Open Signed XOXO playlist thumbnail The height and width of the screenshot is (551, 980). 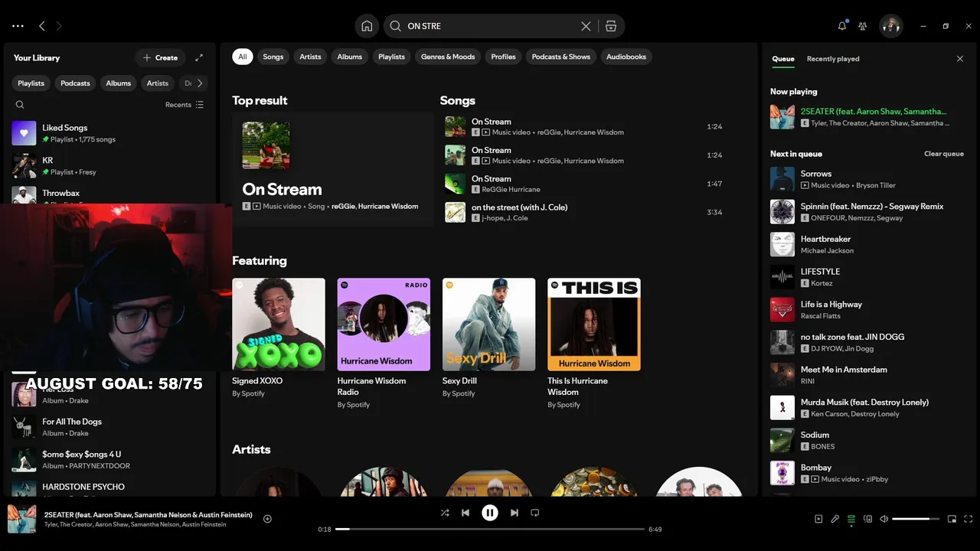coord(279,324)
